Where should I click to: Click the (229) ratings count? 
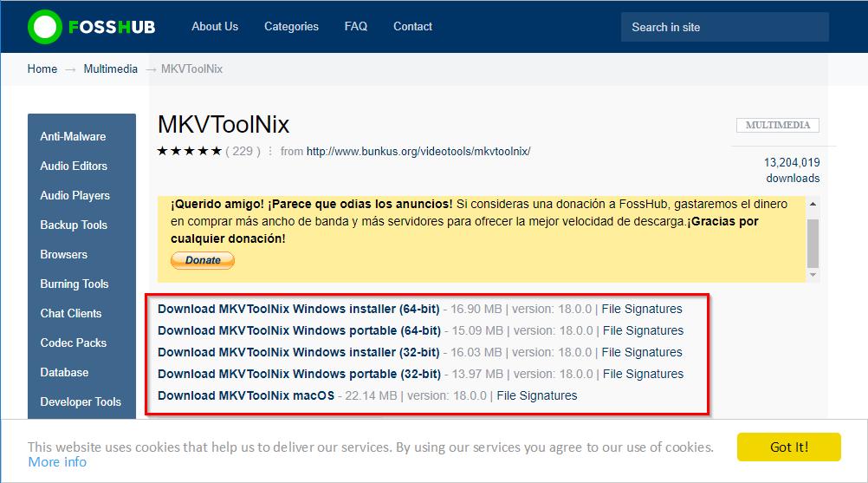[x=243, y=151]
